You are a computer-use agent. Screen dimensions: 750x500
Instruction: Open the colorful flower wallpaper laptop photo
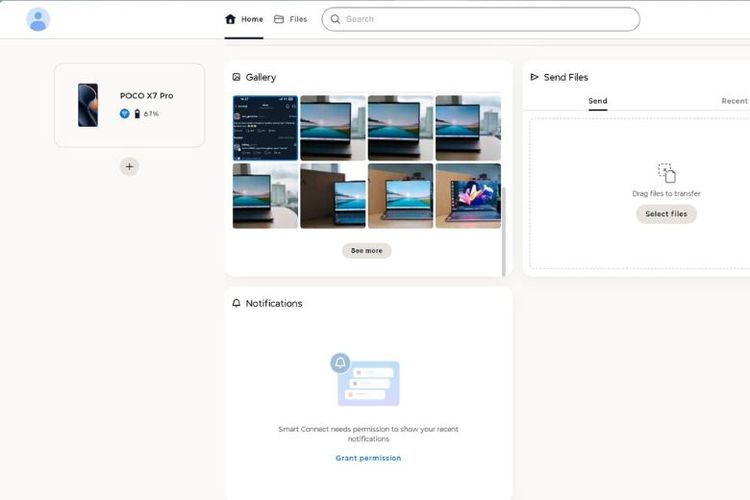(468, 196)
